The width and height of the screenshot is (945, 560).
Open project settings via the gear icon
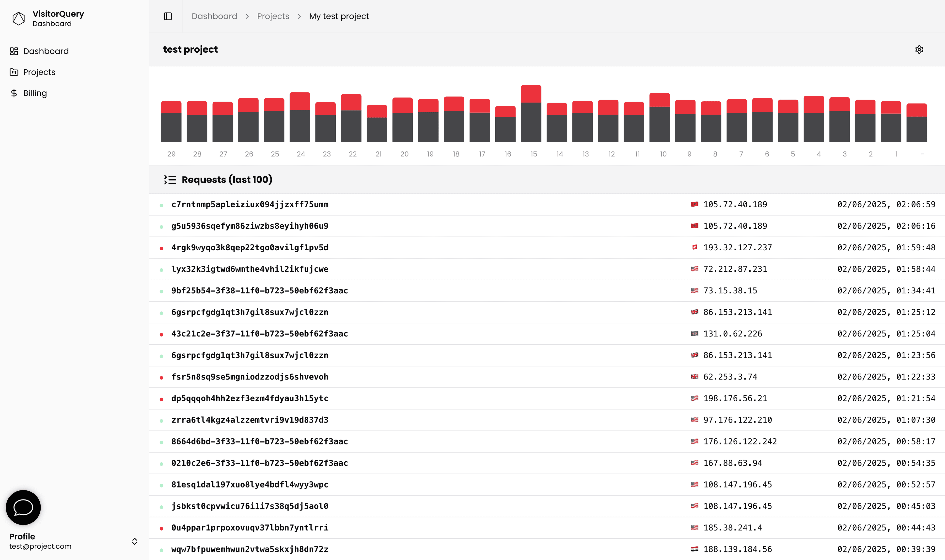919,49
